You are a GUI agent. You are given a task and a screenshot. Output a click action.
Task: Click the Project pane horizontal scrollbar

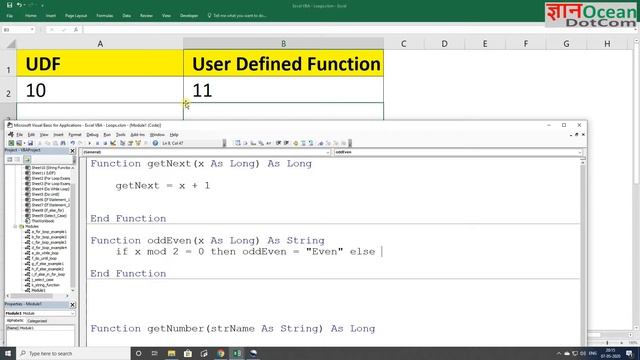tap(38, 296)
